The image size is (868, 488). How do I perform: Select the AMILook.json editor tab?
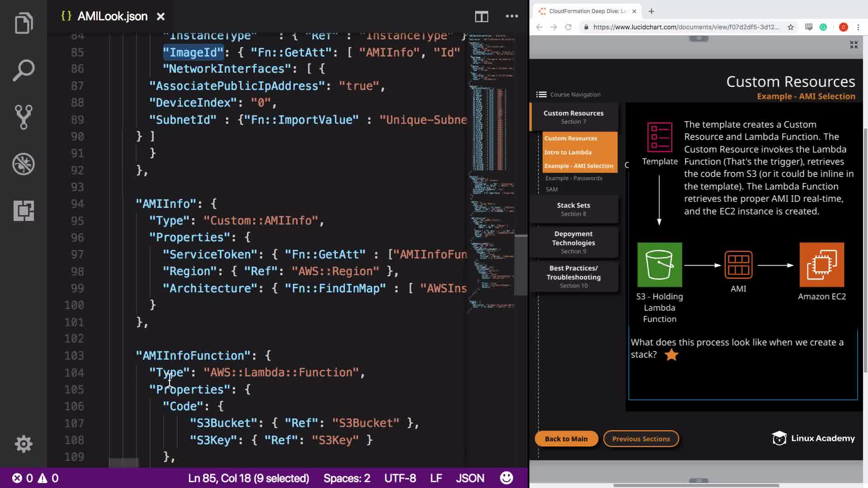112,16
